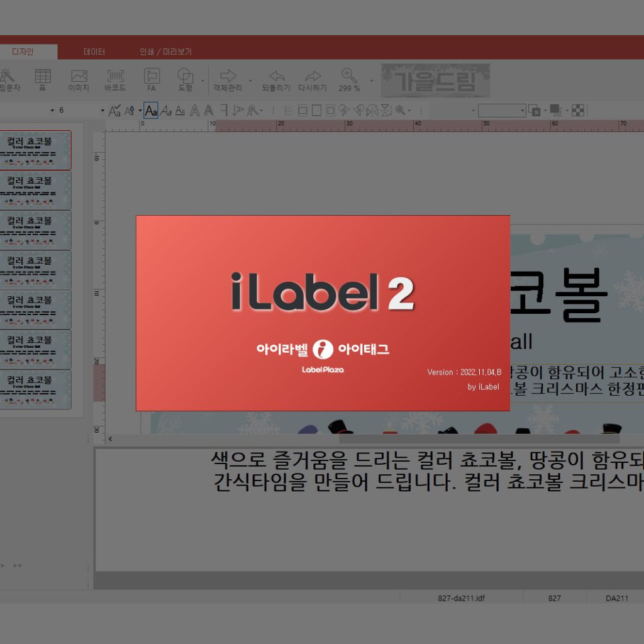Click the horizontal scrollbar under the canvas

coord(479,438)
